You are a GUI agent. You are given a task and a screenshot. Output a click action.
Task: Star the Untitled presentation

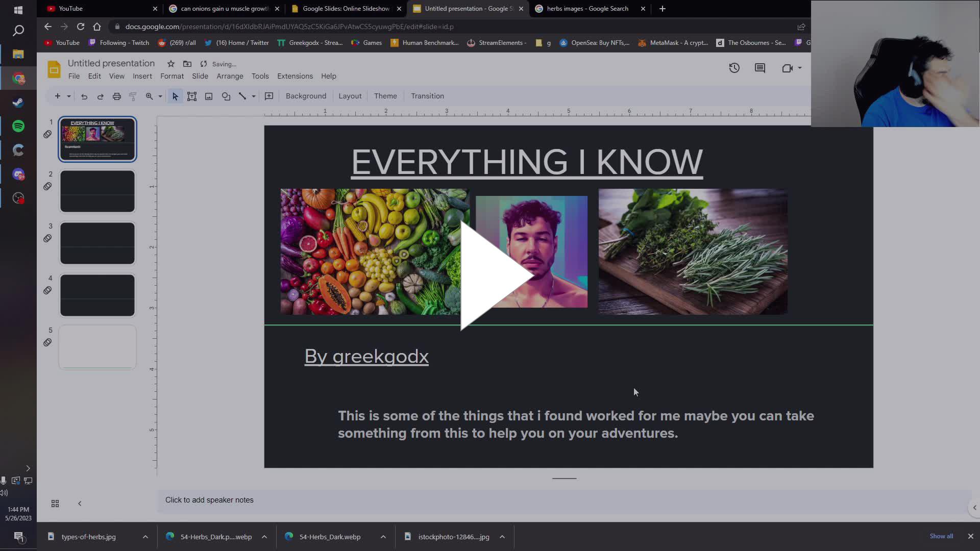tap(171, 63)
